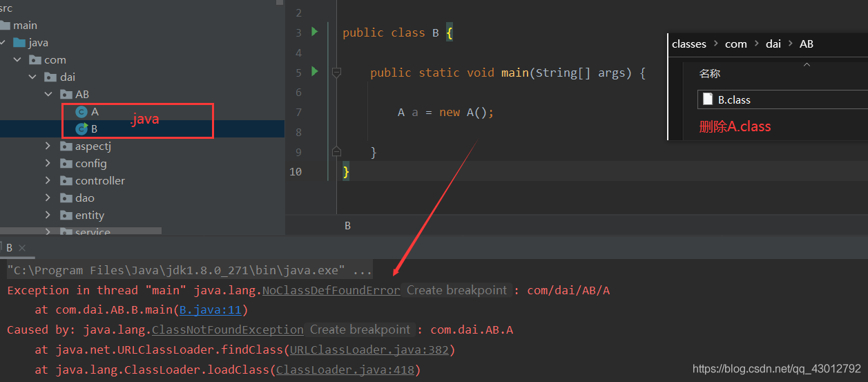Select the config folder icon
Image resolution: width=868 pixels, height=382 pixels.
point(66,163)
